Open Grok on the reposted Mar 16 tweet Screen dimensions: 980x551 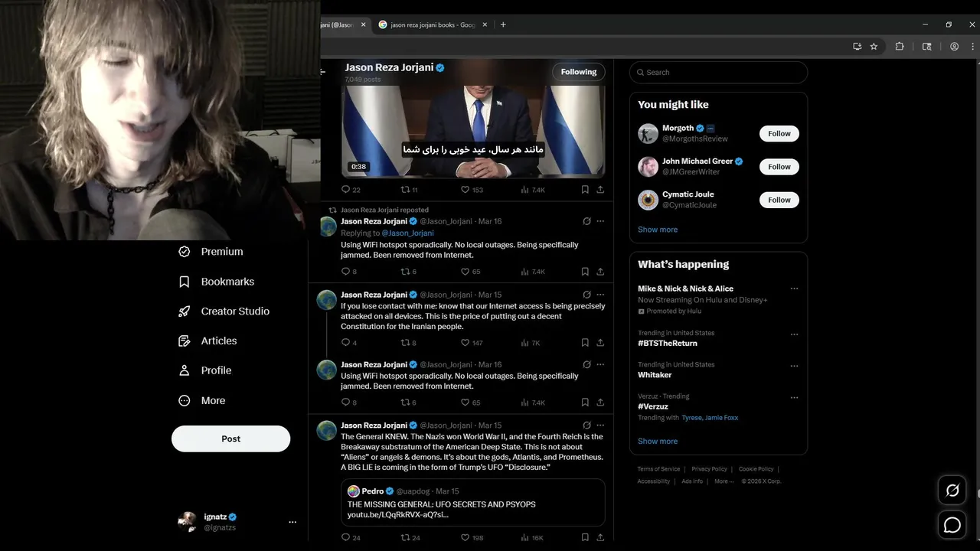click(x=586, y=221)
